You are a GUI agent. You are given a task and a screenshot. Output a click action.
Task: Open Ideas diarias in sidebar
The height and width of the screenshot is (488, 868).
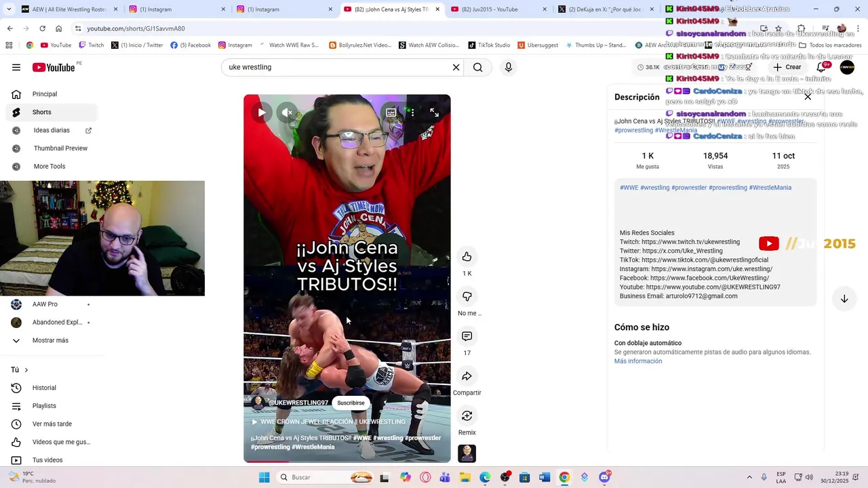click(x=52, y=130)
